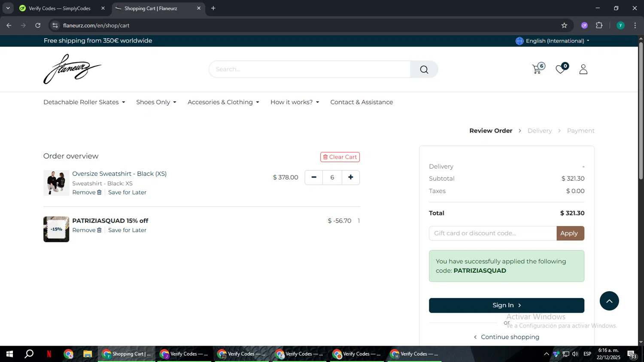Open Windows search in taskbar
Image resolution: width=644 pixels, height=362 pixels.
[29, 354]
